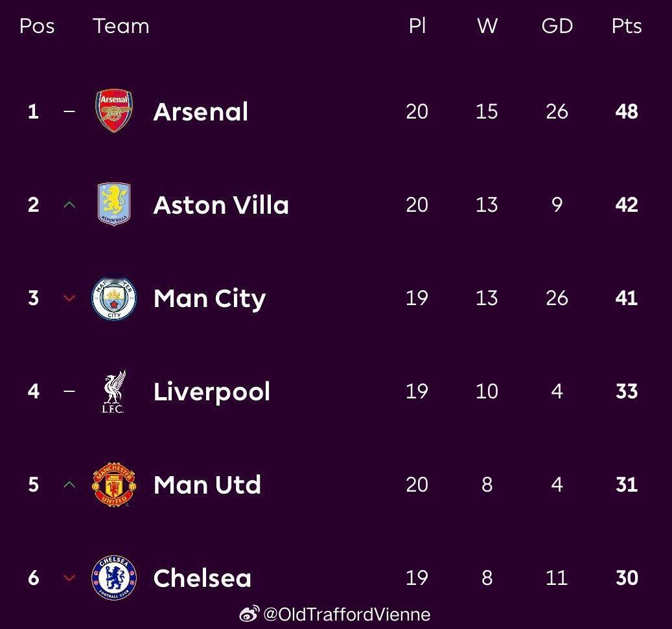Click the Arsenal club crest
The width and height of the screenshot is (672, 629).
(114, 111)
